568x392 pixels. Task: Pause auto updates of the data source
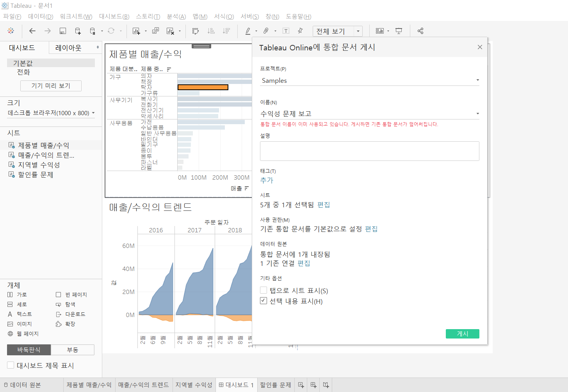(x=93, y=31)
